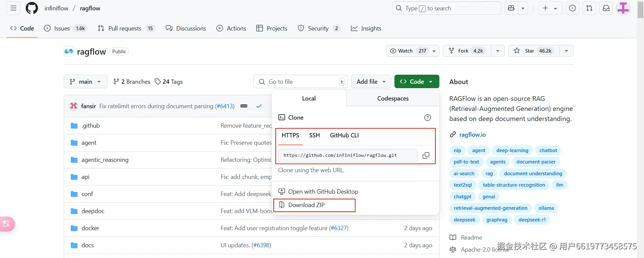Star the ragflow repository
Screen dimensions: 644x258
point(534,51)
